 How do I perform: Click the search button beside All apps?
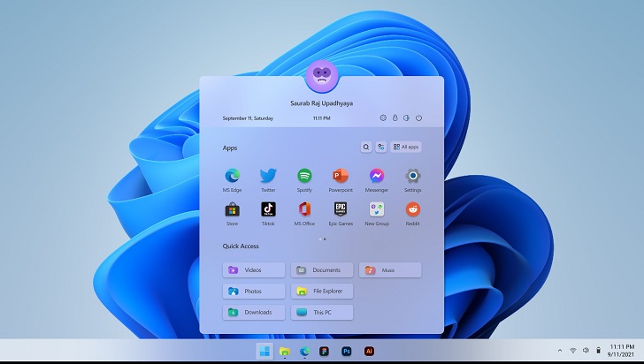click(x=366, y=147)
